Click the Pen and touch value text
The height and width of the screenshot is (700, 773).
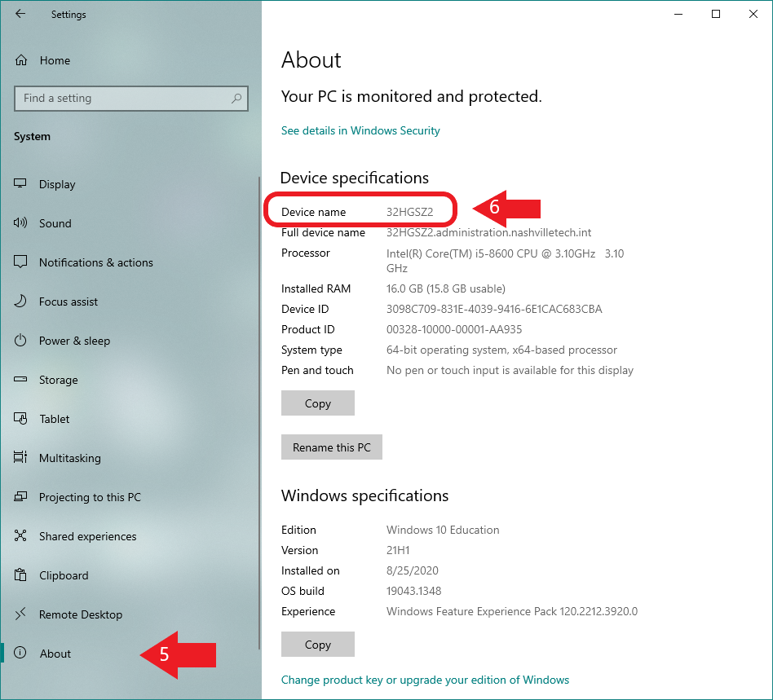point(510,370)
